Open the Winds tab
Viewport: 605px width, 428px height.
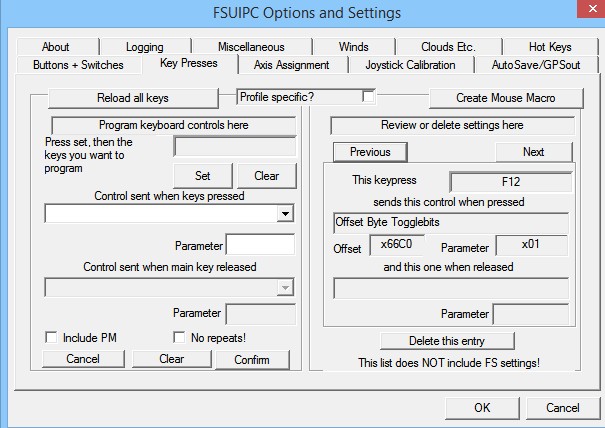pos(352,47)
